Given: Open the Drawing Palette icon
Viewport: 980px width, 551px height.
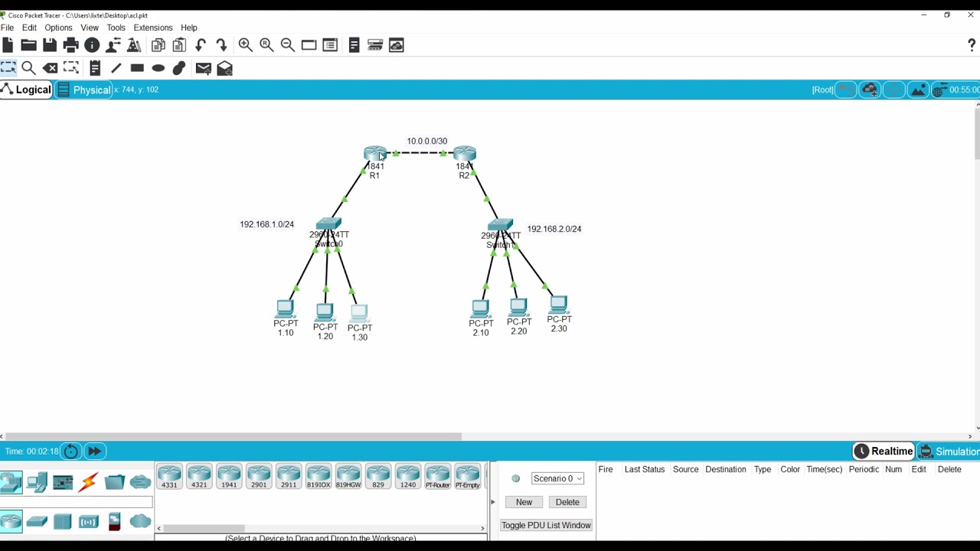Looking at the screenshot, I should 309,45.
